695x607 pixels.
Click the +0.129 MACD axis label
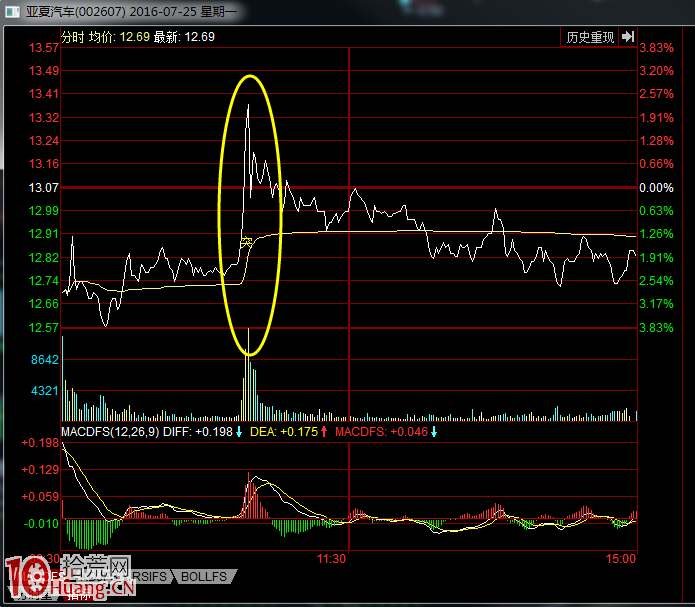40,470
